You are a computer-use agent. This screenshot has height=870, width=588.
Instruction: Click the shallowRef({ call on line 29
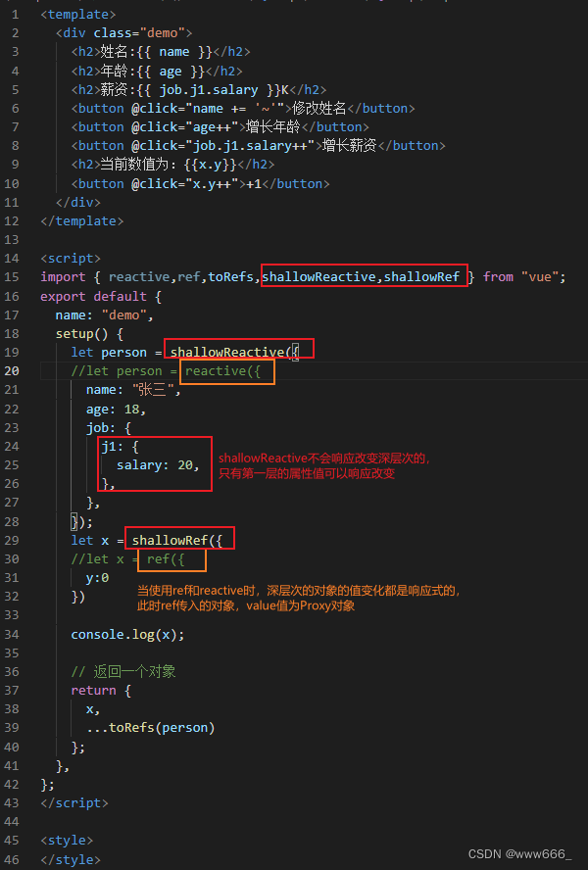point(177,541)
